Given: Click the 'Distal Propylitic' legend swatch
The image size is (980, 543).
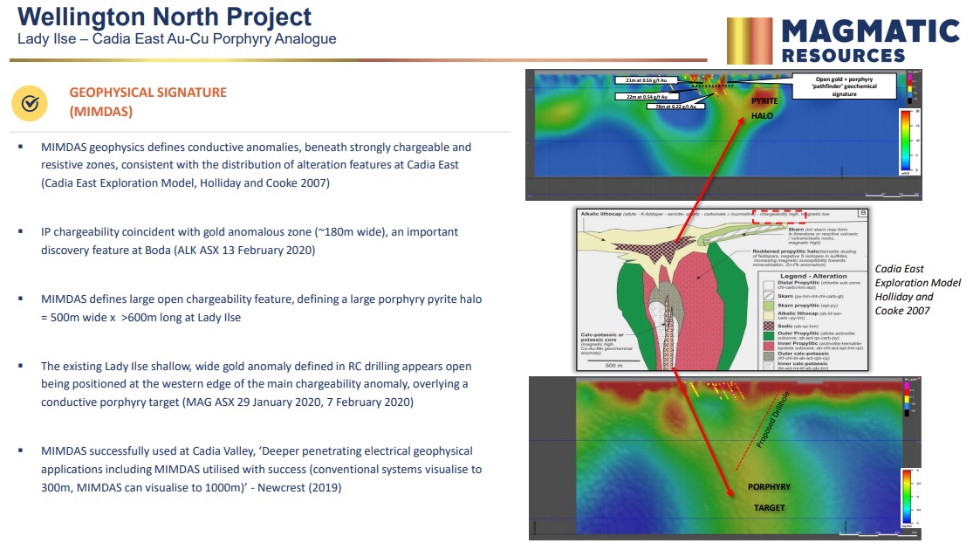Looking at the screenshot, I should click(x=768, y=285).
